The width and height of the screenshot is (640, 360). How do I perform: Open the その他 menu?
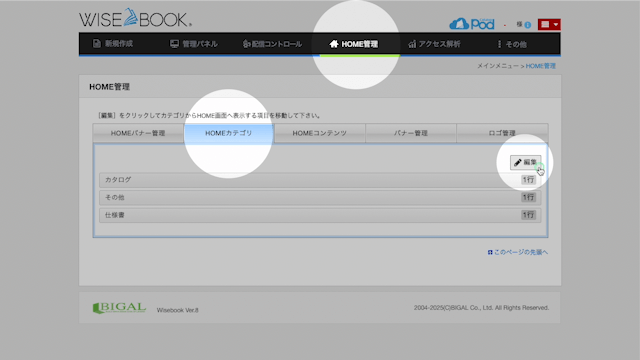[x=512, y=44]
